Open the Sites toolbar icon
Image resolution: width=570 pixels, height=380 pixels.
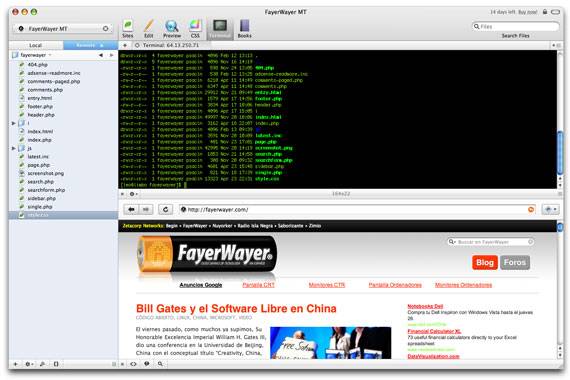[128, 29]
